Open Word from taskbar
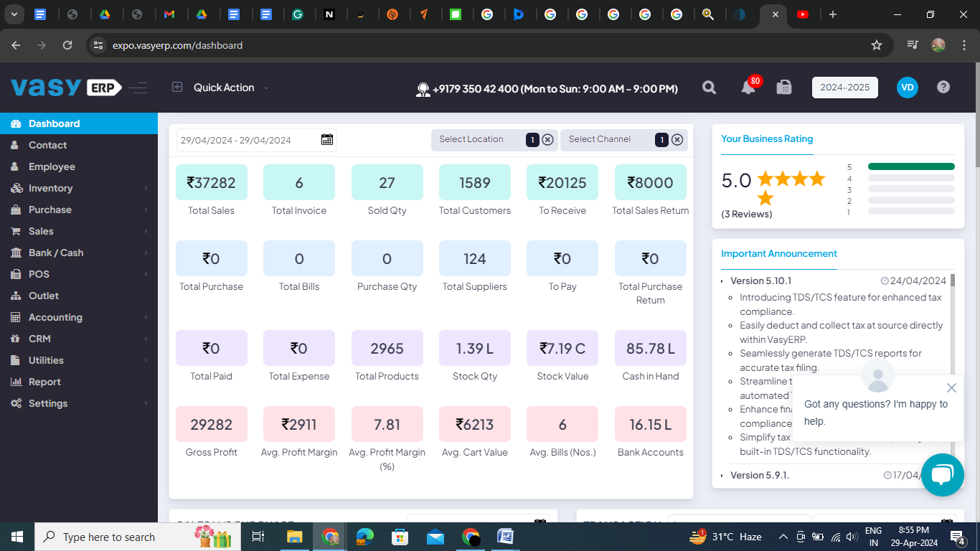This screenshot has width=980, height=551. 506,537
